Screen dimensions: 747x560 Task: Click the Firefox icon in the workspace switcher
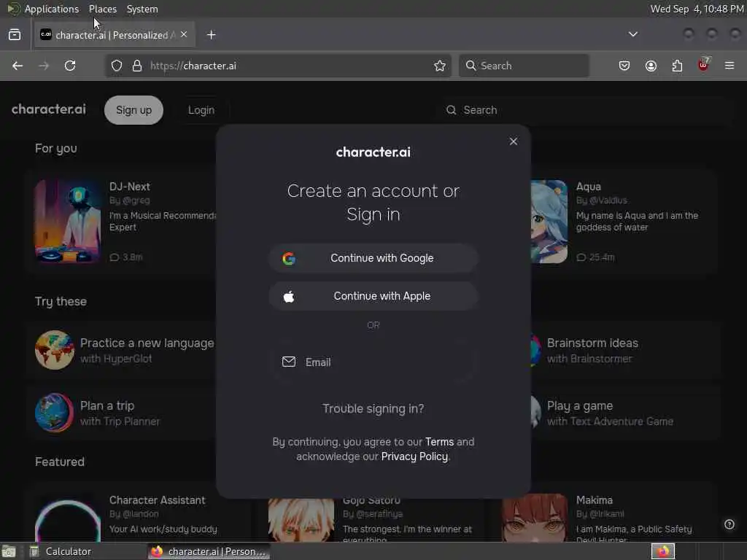(663, 551)
